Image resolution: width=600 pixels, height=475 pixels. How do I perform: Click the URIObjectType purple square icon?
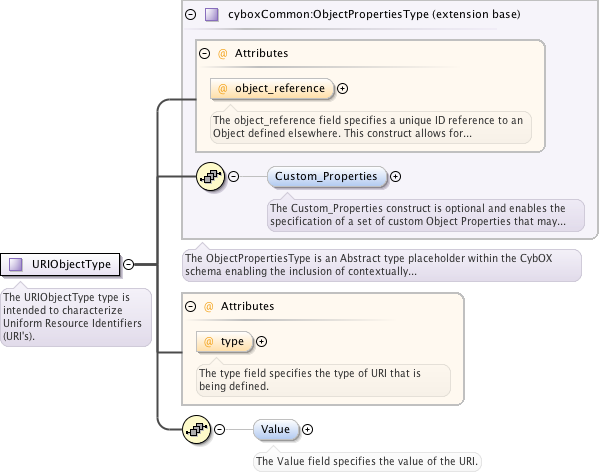coord(17,264)
